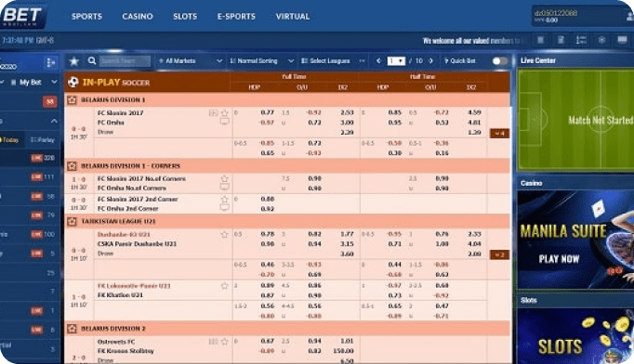634x364 pixels.
Task: Open the E-Sports section
Action: (x=236, y=17)
